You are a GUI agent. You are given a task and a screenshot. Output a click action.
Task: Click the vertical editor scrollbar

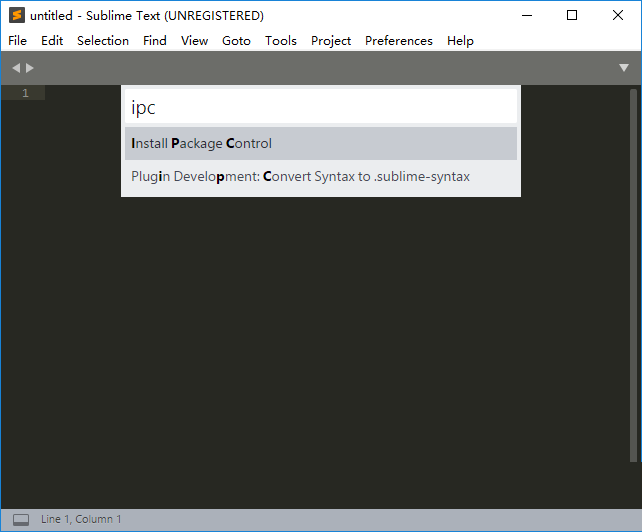633,275
